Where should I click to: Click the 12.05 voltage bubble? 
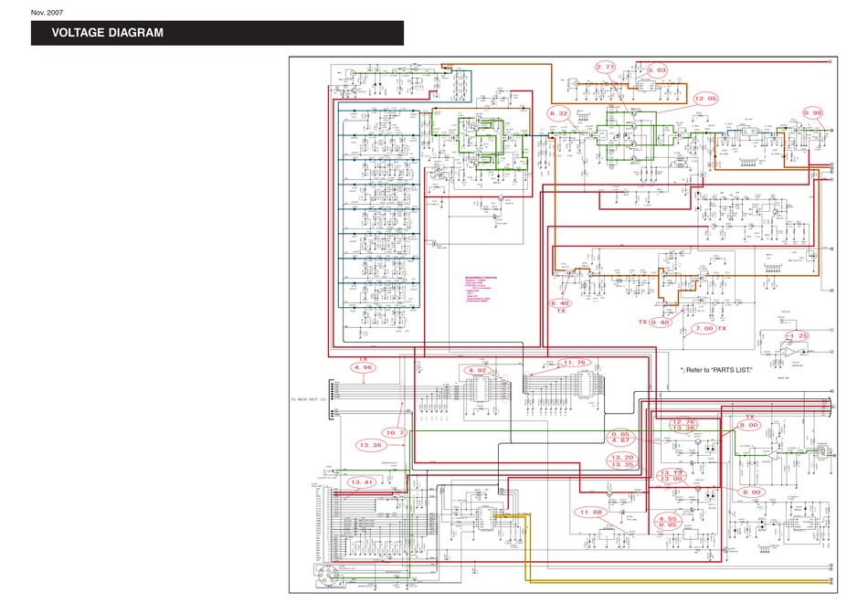point(706,98)
